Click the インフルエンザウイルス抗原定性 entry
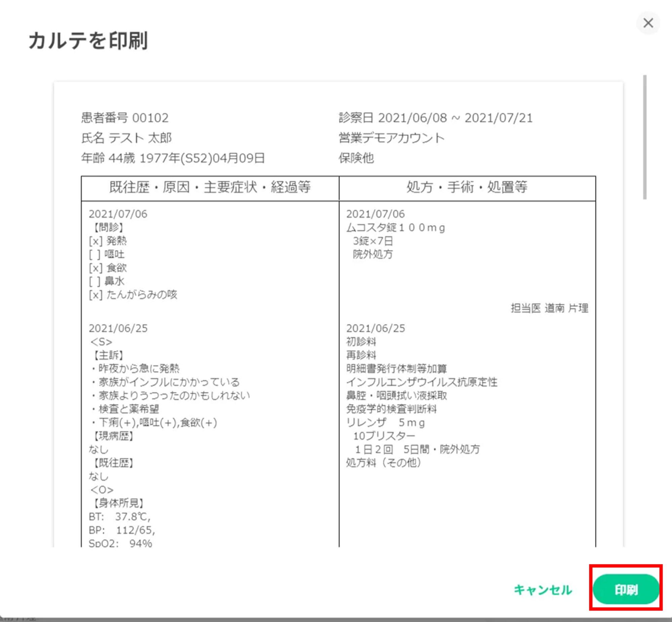Image resolution: width=672 pixels, height=622 pixels. [422, 382]
